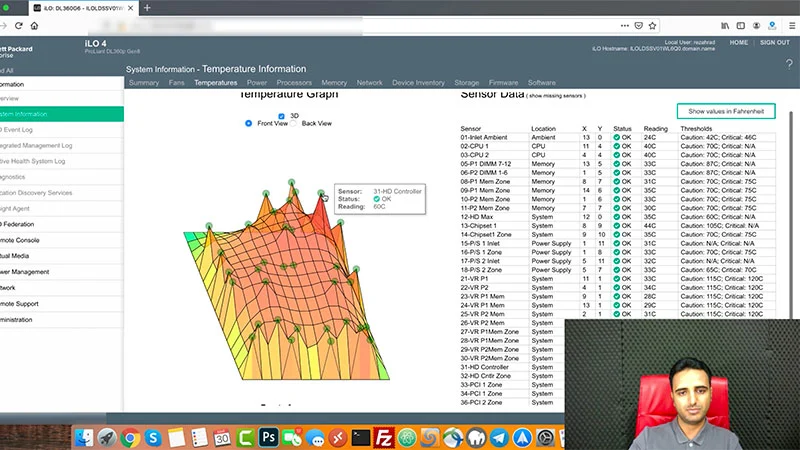Expand the Power Management sidebar section
Viewport: 800px width, 450px height.
pos(24,271)
